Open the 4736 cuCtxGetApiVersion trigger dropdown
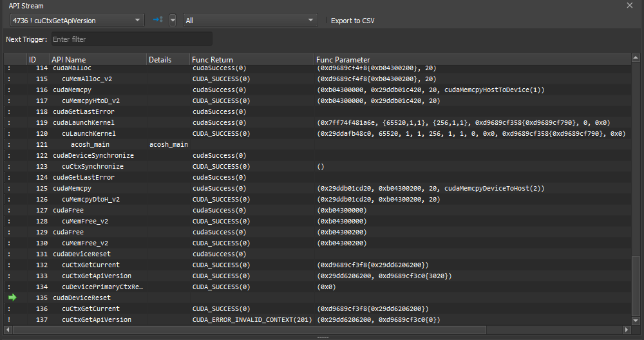This screenshot has width=644, height=340. click(75, 21)
